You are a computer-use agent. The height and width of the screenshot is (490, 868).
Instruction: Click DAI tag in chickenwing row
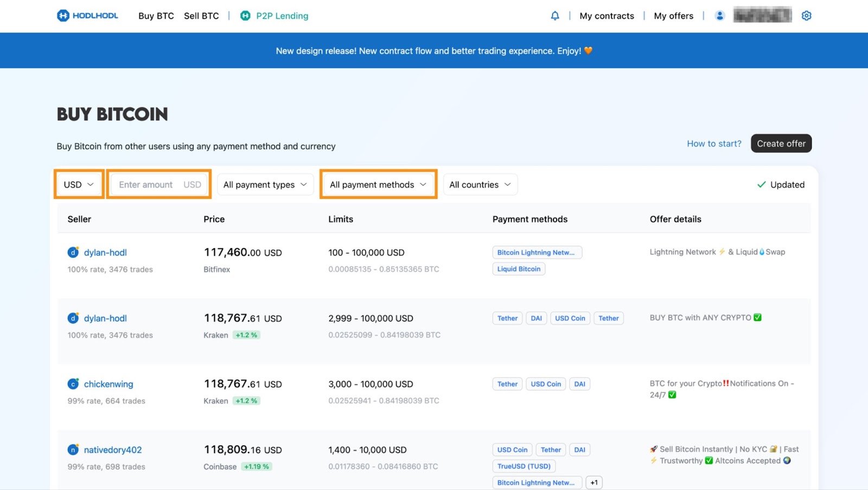[x=579, y=384]
